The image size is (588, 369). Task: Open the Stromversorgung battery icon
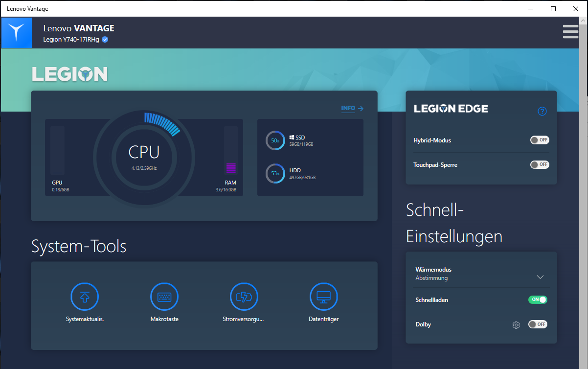(x=244, y=297)
